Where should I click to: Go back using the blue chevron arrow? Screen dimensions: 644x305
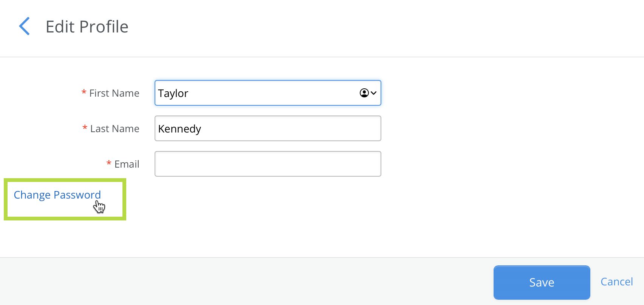pyautogui.click(x=25, y=26)
